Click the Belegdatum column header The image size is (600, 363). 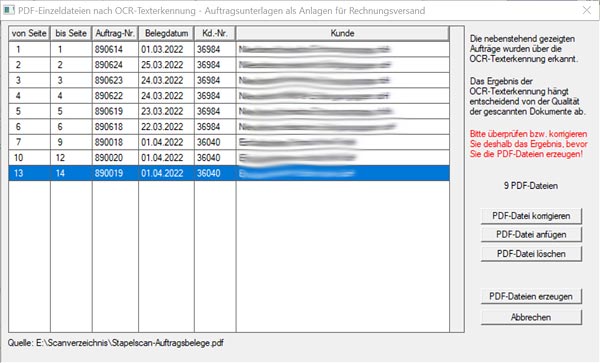[166, 34]
